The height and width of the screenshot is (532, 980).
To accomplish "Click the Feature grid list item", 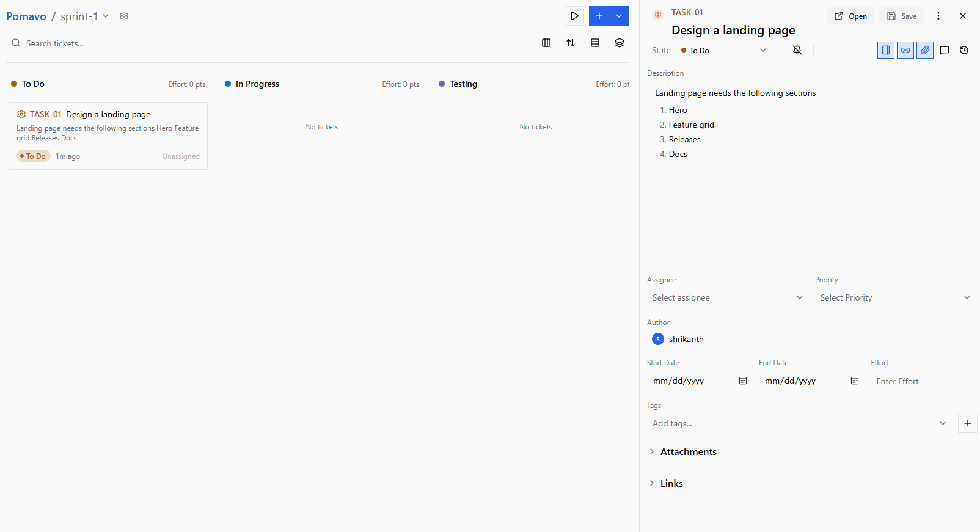I will (x=691, y=125).
